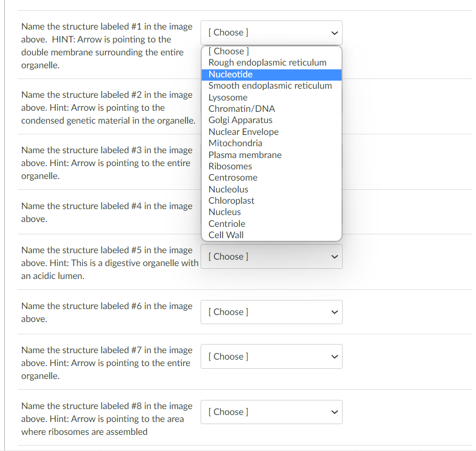Click the question #7 entire organelle prompt
476x451 pixels.
107,363
